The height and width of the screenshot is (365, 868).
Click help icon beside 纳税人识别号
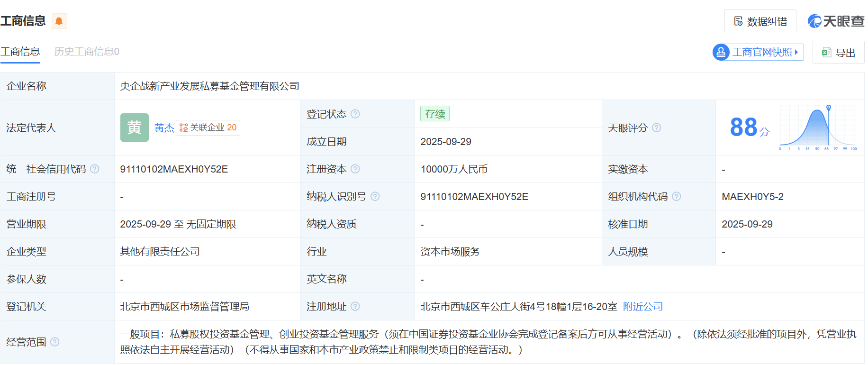click(375, 197)
